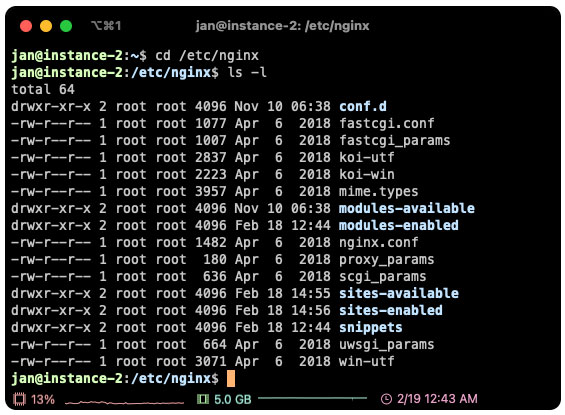This screenshot has height=415, width=565.
Task: Click the mime.types file name
Action: [x=378, y=192]
